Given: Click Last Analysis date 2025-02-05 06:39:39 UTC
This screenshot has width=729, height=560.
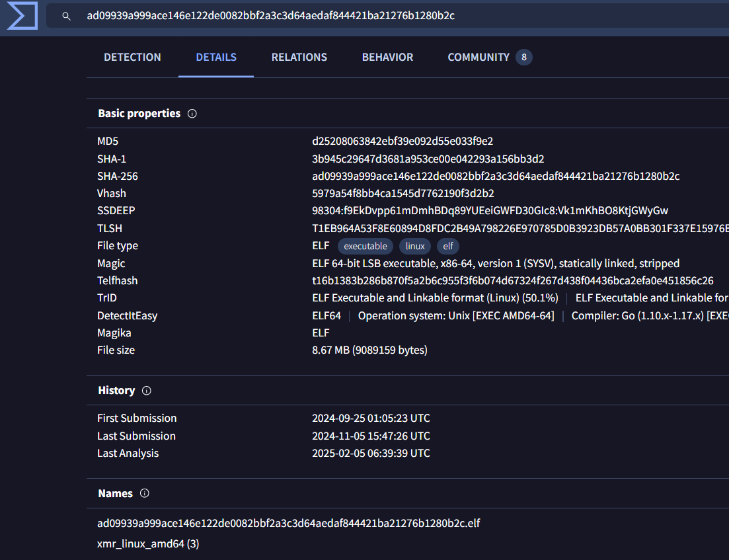Looking at the screenshot, I should (x=371, y=454).
